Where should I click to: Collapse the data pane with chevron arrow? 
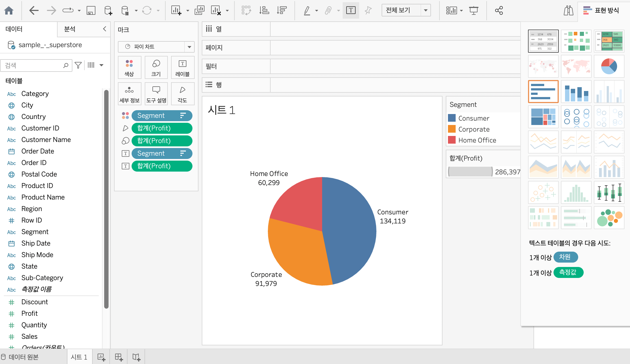(x=104, y=29)
